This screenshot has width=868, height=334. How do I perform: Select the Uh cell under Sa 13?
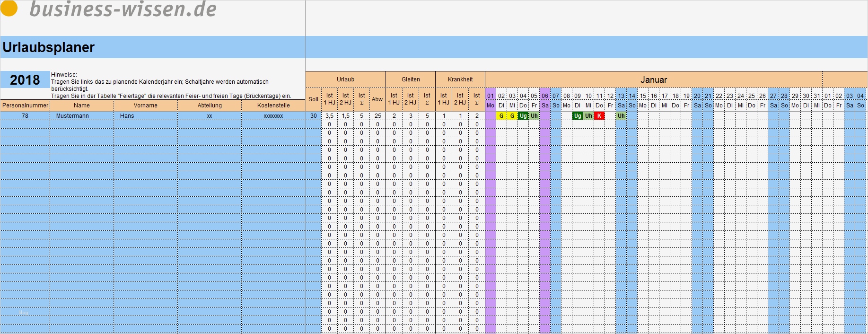coord(621,116)
